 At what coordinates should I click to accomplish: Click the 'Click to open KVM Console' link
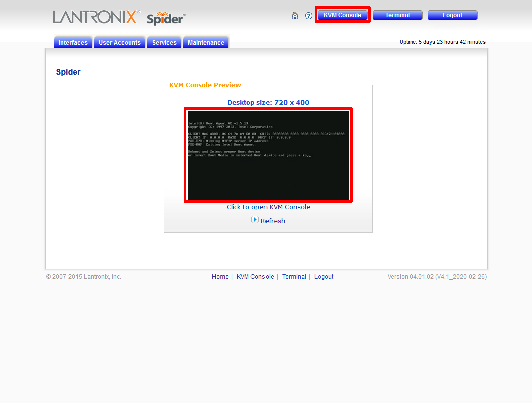pos(268,207)
